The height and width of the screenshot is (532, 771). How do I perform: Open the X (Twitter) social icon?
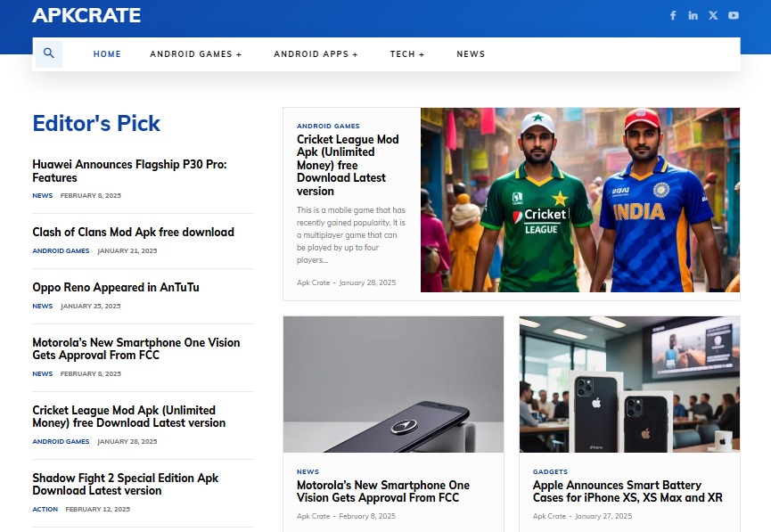713,15
